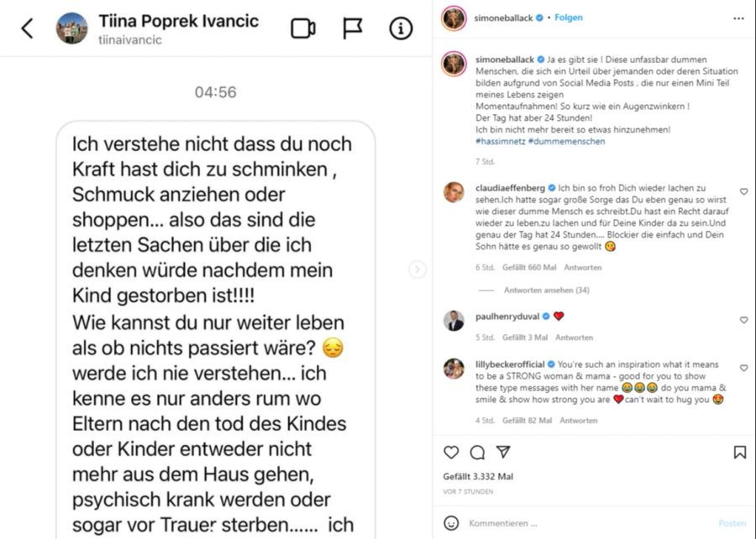Screen dimensions: 756x539
Task: Like the post with heart icon
Action: click(x=451, y=453)
